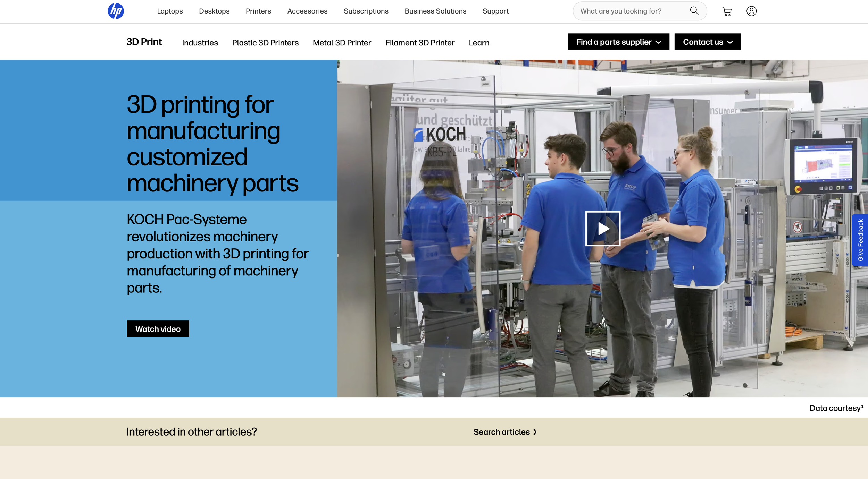This screenshot has height=479, width=868.
Task: Play the KOCH video
Action: (x=603, y=229)
